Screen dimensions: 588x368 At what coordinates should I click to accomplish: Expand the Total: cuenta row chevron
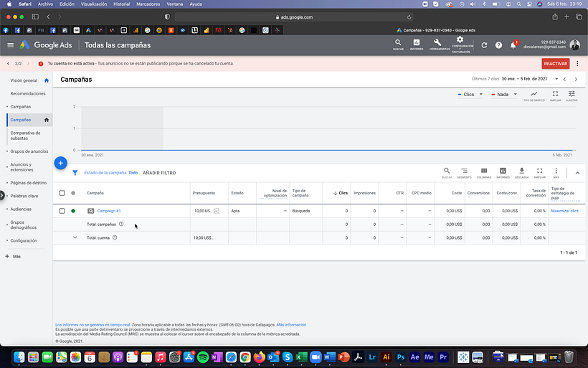(x=75, y=237)
